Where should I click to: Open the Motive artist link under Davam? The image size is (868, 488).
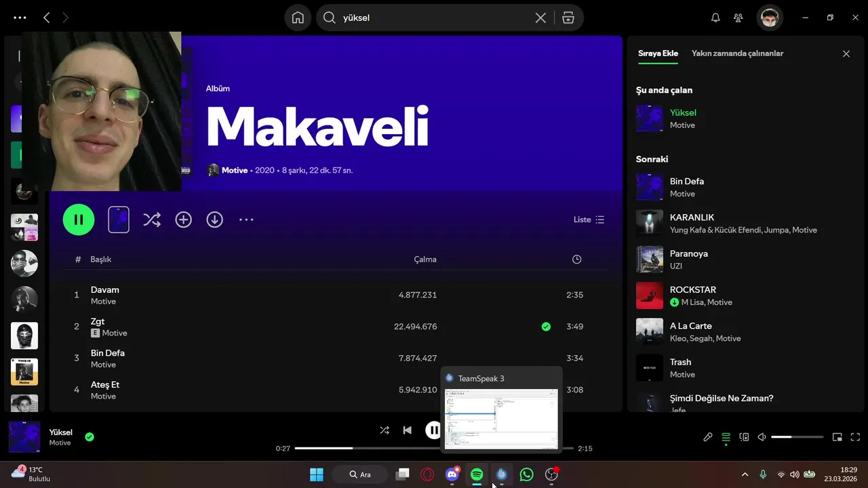(103, 302)
